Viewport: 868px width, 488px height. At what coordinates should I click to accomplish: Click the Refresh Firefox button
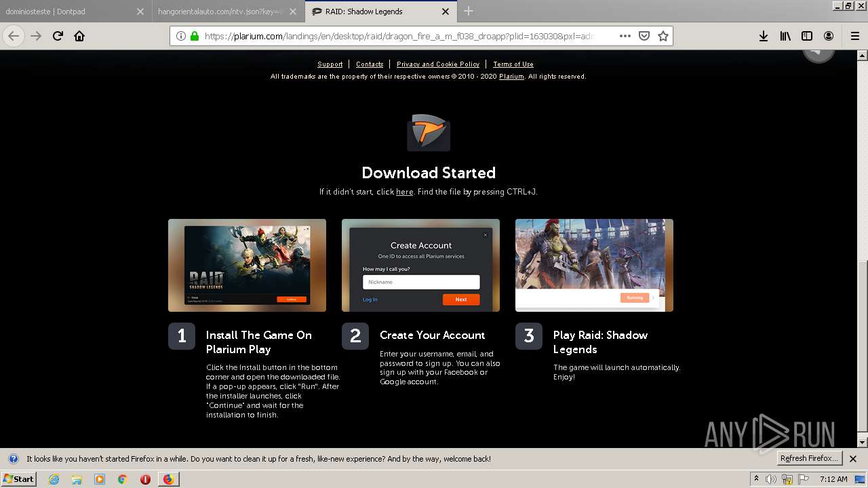[x=810, y=458]
